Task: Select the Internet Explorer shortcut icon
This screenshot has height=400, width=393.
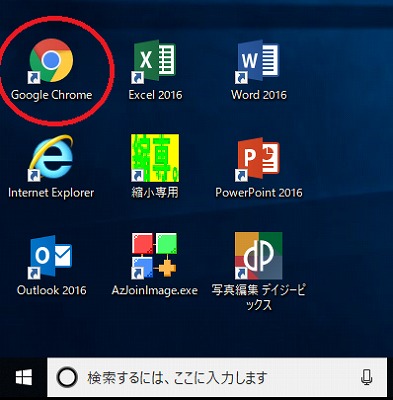Action: (51, 158)
